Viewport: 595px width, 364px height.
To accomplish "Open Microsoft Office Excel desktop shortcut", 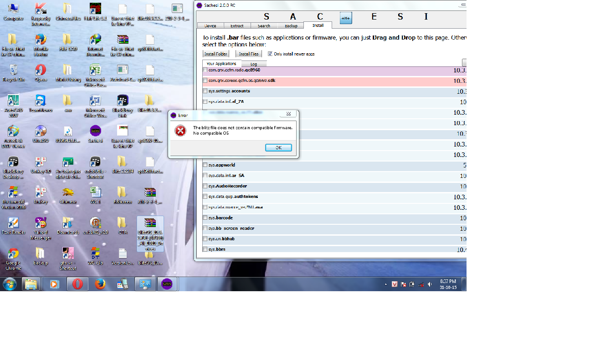I will tap(95, 75).
